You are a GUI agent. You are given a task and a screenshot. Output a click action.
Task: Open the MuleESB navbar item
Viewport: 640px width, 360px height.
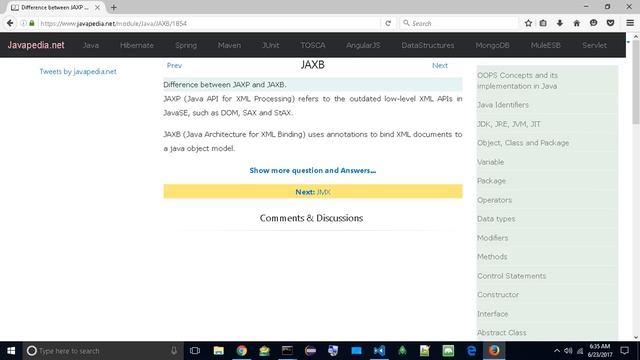point(546,45)
